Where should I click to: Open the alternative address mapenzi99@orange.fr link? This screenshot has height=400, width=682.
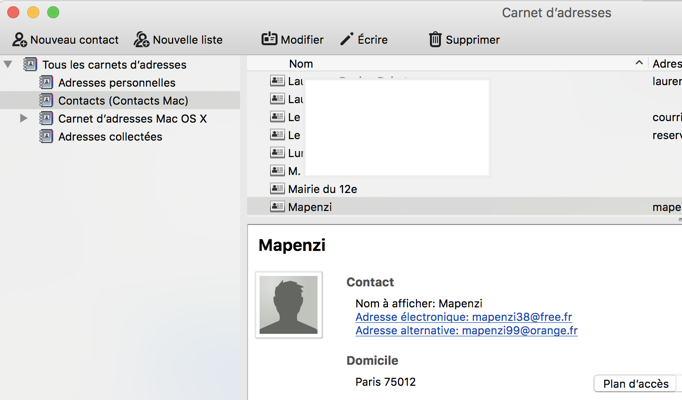tap(466, 330)
